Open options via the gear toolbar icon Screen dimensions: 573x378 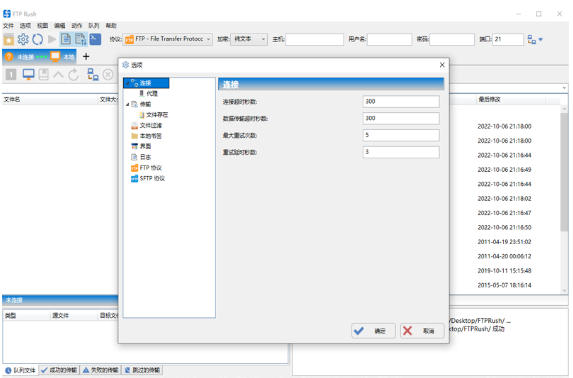tap(23, 39)
